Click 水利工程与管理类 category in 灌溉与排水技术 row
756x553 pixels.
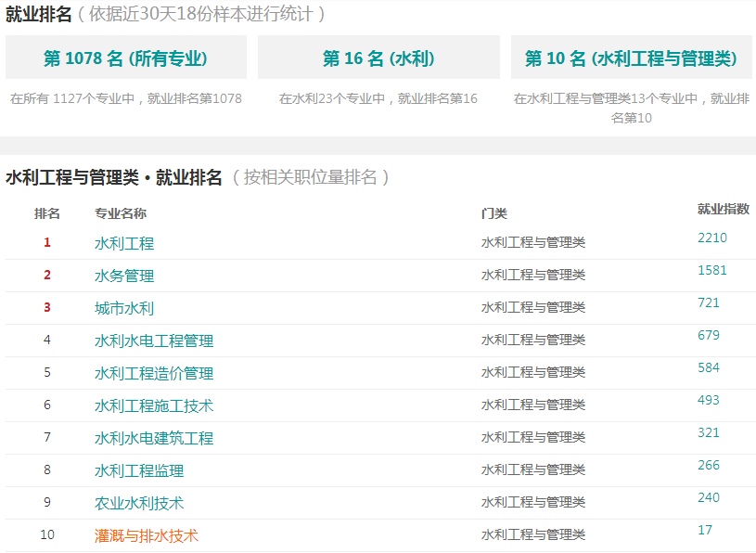[533, 534]
